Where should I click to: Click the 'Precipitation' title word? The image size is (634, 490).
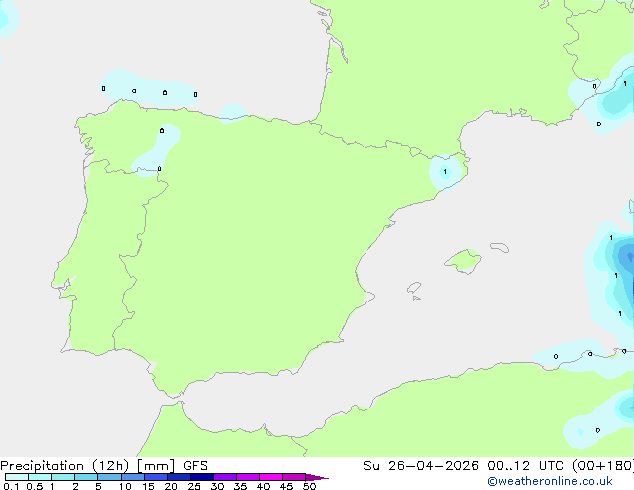click(x=42, y=466)
